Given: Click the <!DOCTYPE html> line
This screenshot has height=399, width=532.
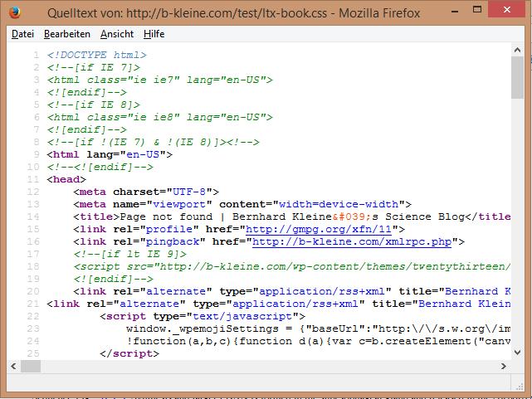Looking at the screenshot, I should (x=97, y=55).
